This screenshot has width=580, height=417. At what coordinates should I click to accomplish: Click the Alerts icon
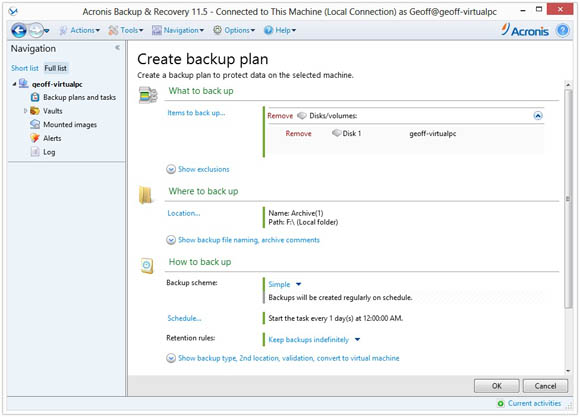(35, 138)
